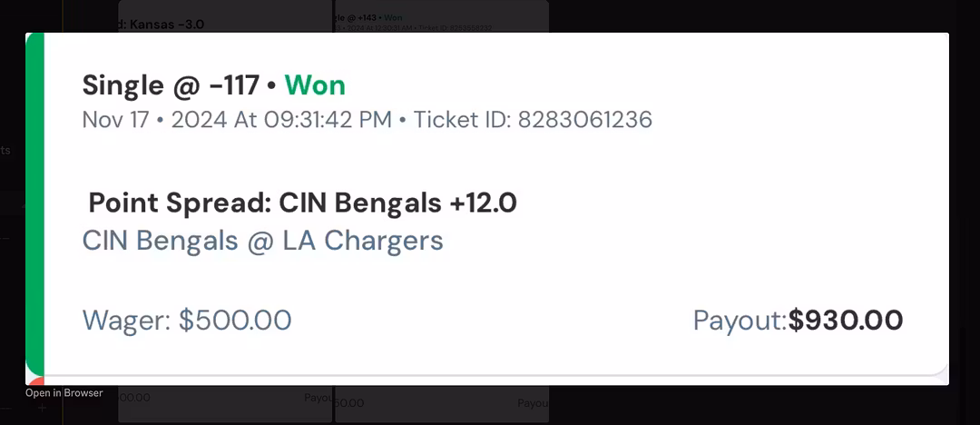The height and width of the screenshot is (425, 980).
Task: Select the Ticket ID 8283061236 number
Action: point(584,120)
